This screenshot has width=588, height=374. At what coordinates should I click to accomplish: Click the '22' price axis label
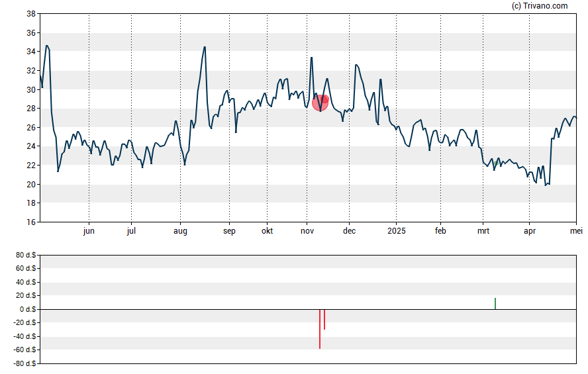click(x=31, y=165)
